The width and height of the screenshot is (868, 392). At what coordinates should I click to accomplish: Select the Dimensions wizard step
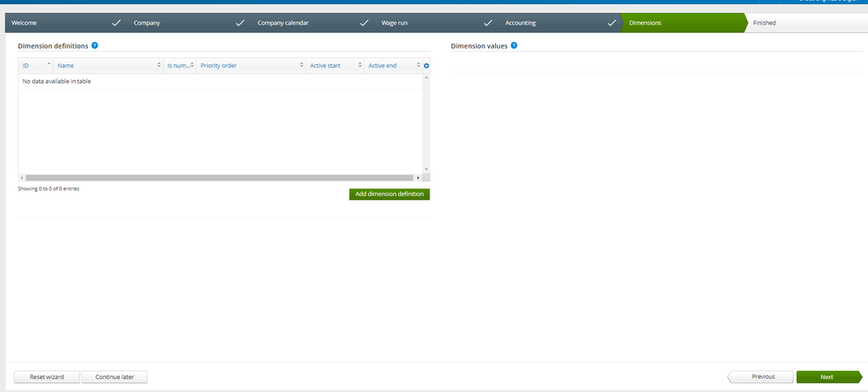[684, 23]
